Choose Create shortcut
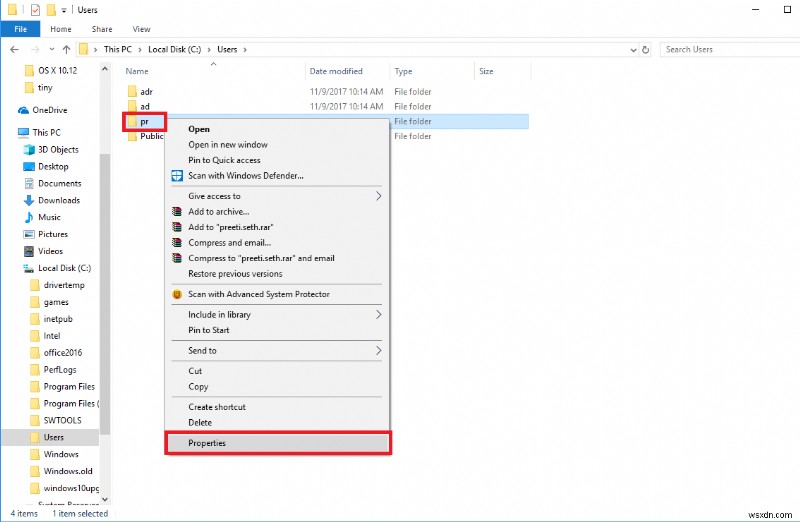Screen dimensions: 800x522 217,407
